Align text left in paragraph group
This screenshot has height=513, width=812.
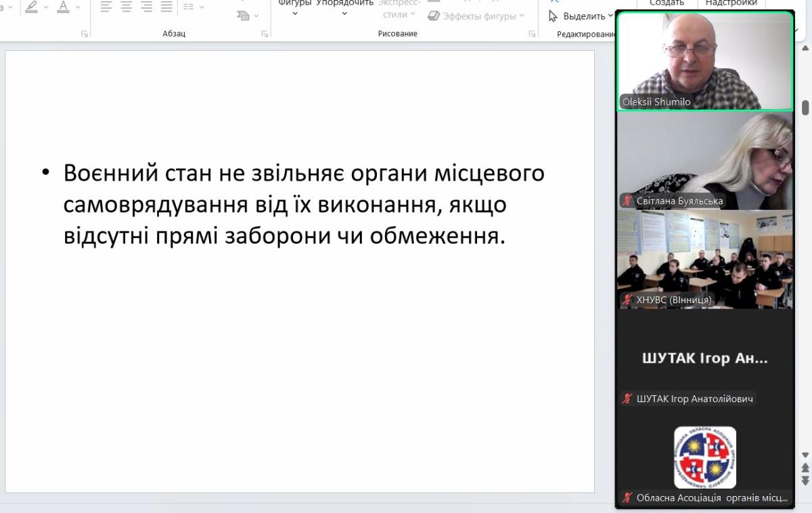coord(106,7)
